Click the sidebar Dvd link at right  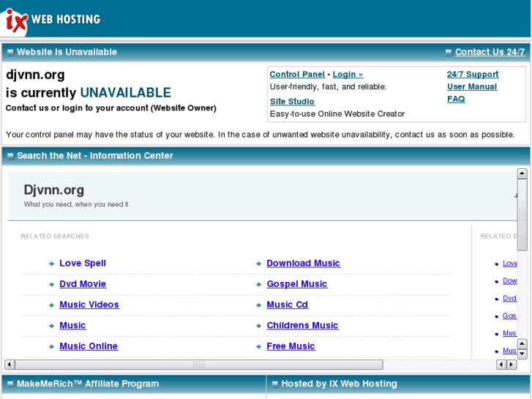click(x=509, y=299)
